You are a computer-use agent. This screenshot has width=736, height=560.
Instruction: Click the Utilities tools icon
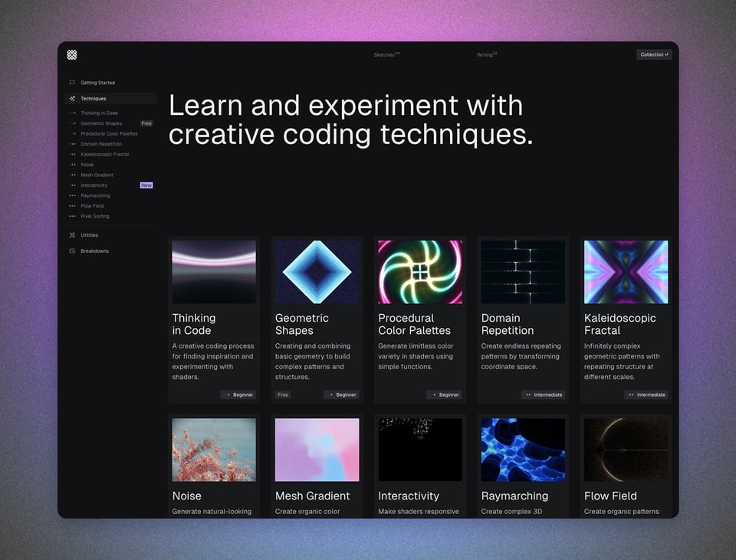pos(72,235)
